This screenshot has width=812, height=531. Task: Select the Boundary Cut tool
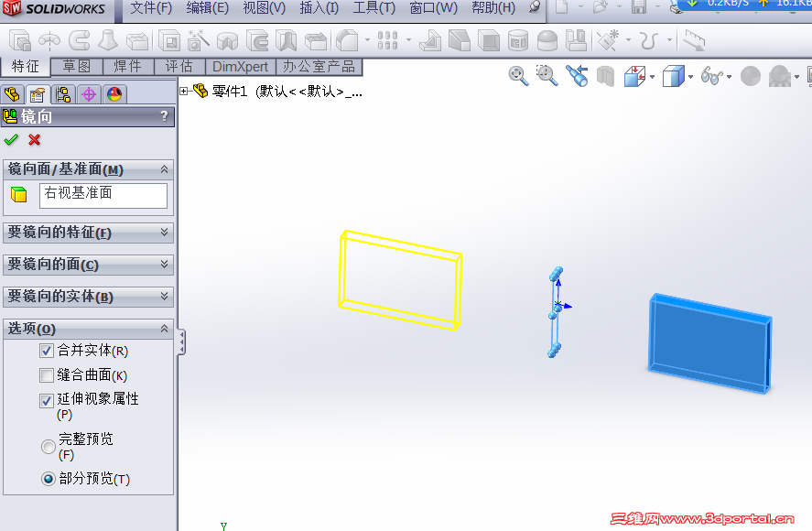316,40
